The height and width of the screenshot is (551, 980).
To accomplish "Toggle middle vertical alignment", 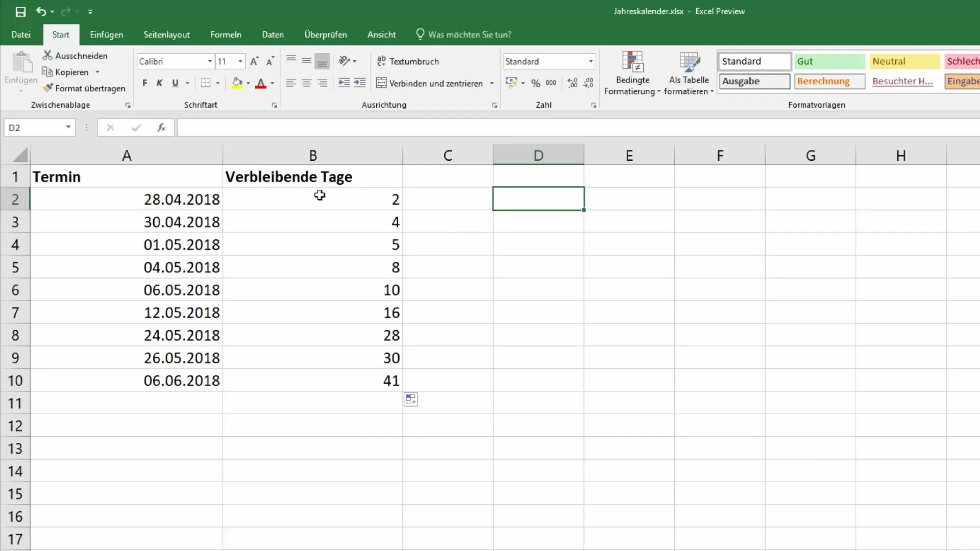I will pyautogui.click(x=306, y=61).
